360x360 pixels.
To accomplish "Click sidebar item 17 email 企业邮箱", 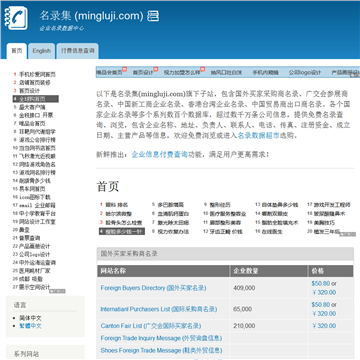I will pos(37,205).
